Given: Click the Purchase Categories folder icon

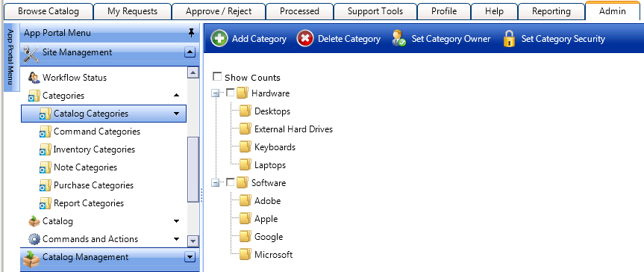Looking at the screenshot, I should (x=46, y=185).
